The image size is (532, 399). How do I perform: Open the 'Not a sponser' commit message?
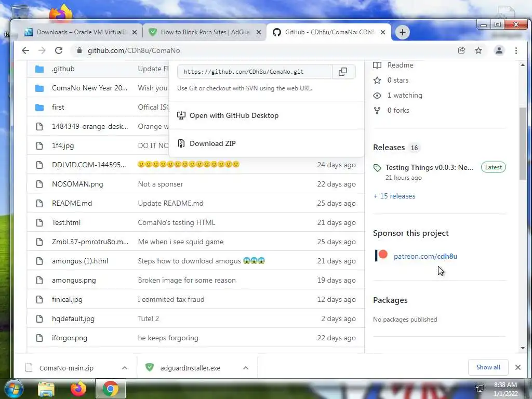[x=161, y=184]
